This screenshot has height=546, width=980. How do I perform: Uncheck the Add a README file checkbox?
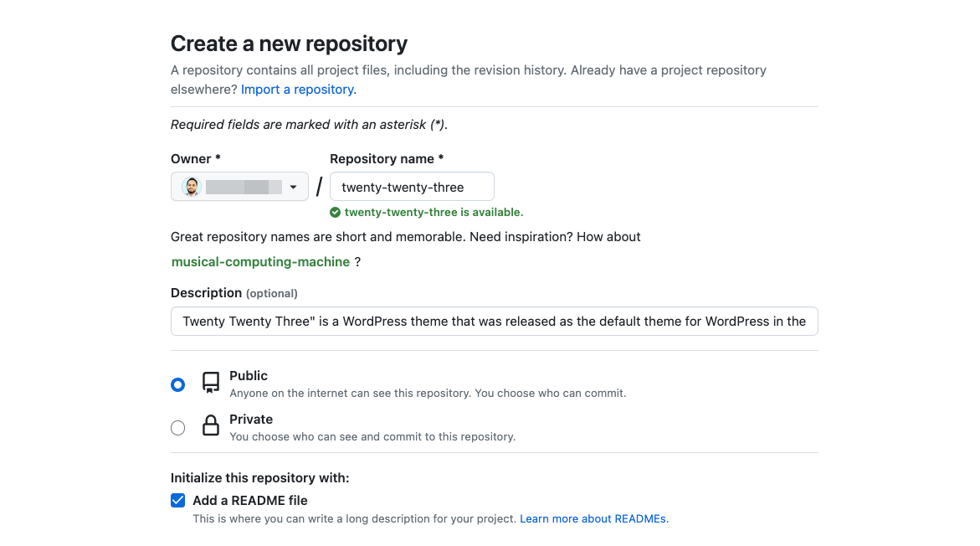[177, 501]
